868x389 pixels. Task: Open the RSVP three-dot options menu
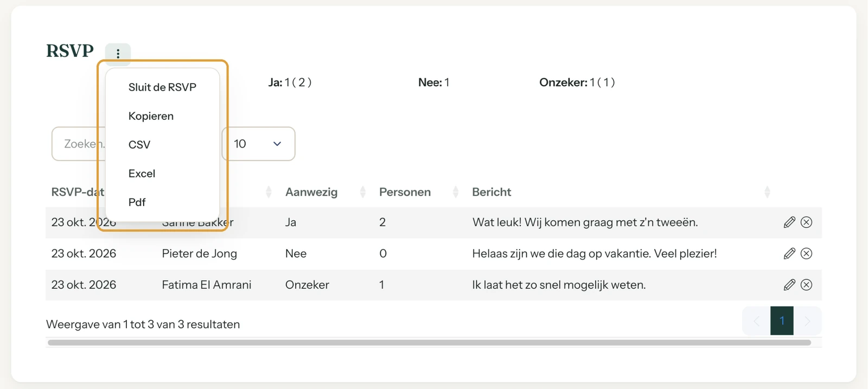tap(118, 53)
